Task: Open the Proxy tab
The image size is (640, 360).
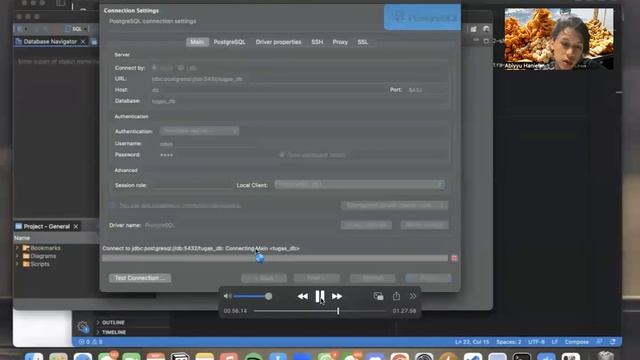Action: [x=340, y=42]
